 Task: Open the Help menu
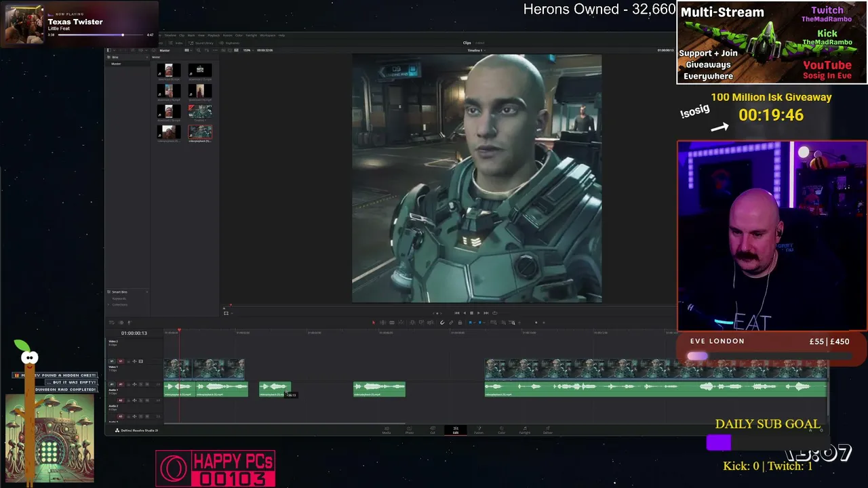tap(282, 35)
